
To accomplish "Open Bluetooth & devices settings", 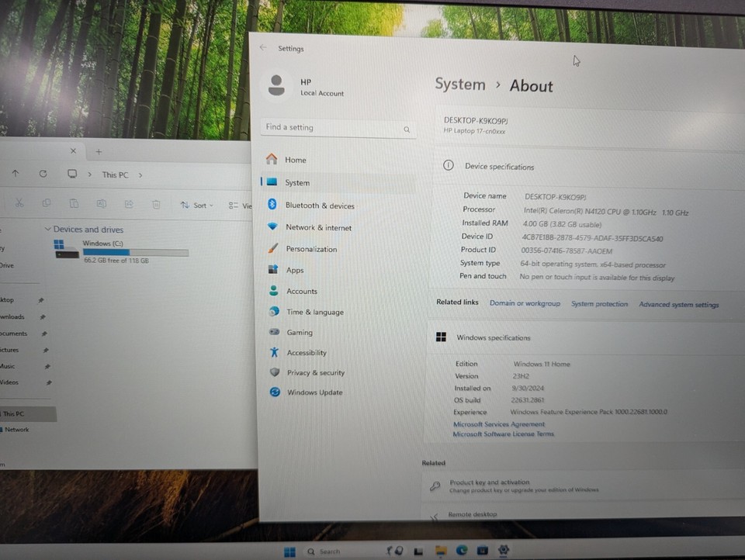I will click(x=319, y=206).
